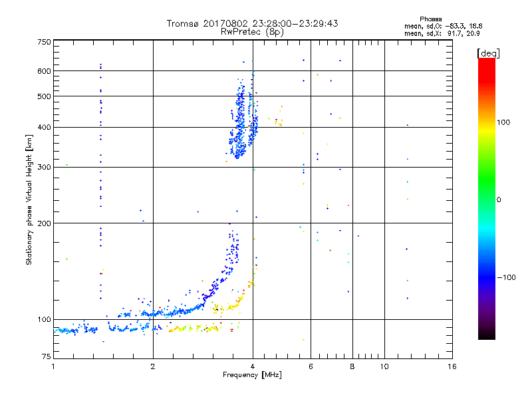This screenshot has width=532, height=399.
Task: Click the y-axis tick label '500'
Action: 44,96
